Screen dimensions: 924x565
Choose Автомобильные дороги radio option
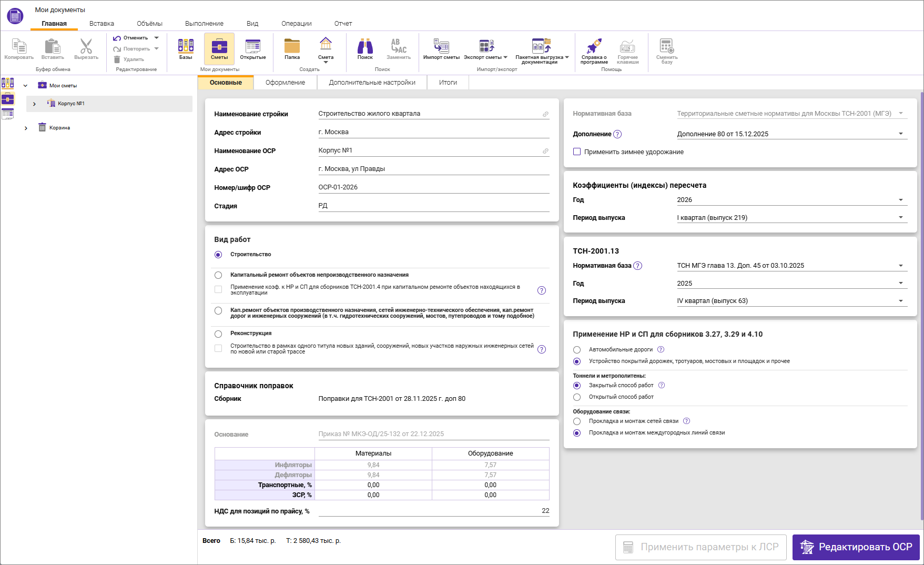pyautogui.click(x=577, y=350)
